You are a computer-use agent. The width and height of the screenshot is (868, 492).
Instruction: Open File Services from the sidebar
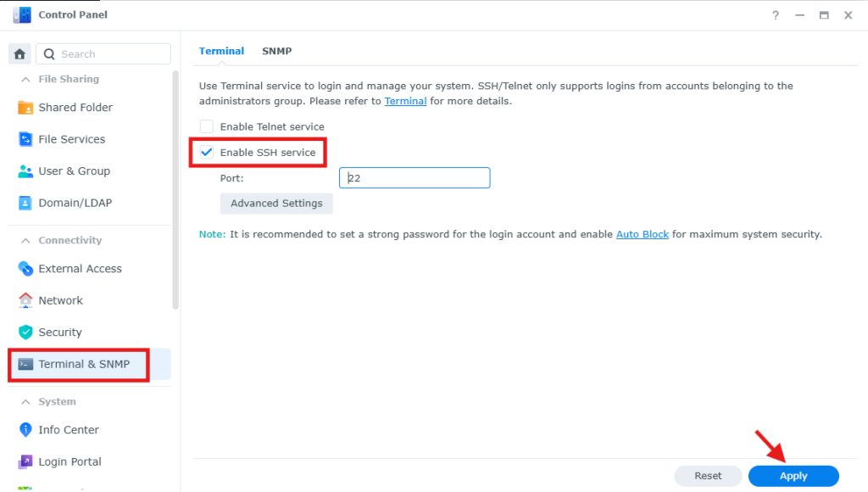point(71,139)
